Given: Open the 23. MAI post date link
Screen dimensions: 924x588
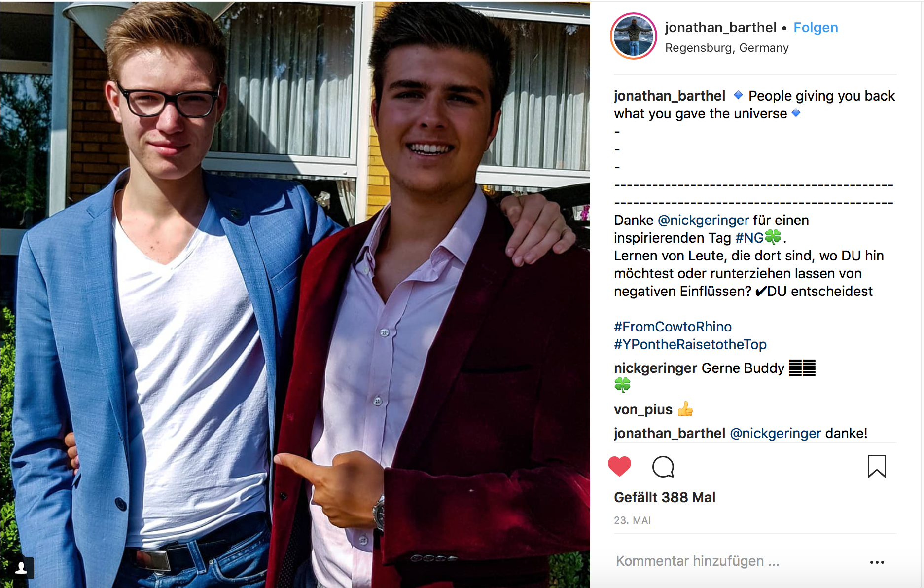Looking at the screenshot, I should point(633,520).
